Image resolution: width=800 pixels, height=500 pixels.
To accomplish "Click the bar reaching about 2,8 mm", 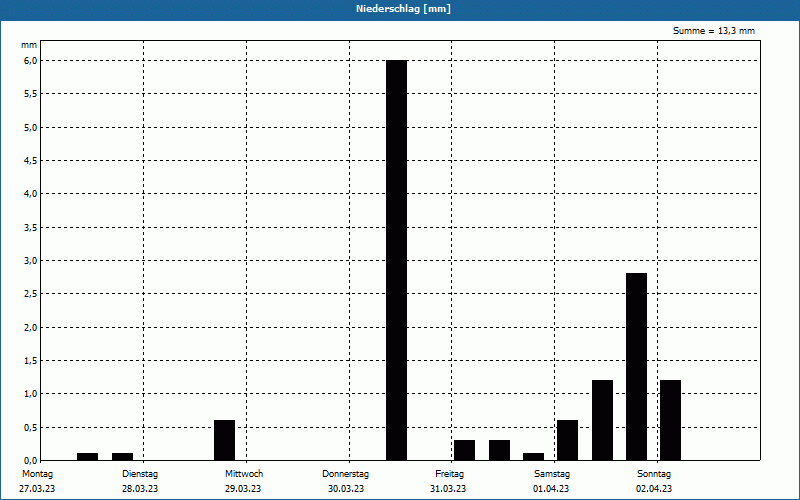I will pyautogui.click(x=636, y=367).
